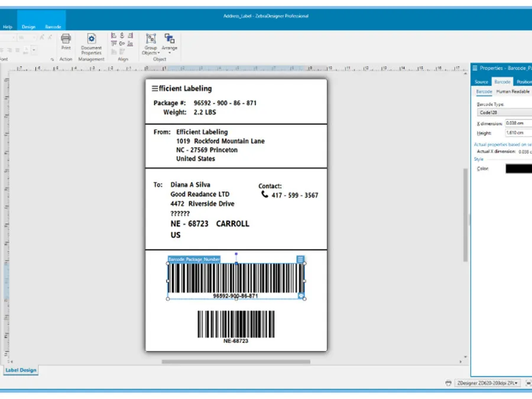Align objects to horizontal center

click(x=122, y=35)
